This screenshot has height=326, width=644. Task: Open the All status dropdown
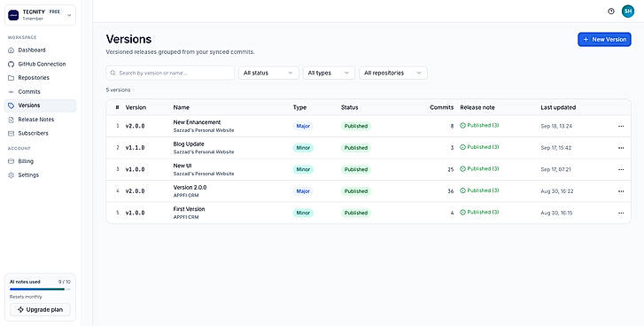[x=268, y=73]
